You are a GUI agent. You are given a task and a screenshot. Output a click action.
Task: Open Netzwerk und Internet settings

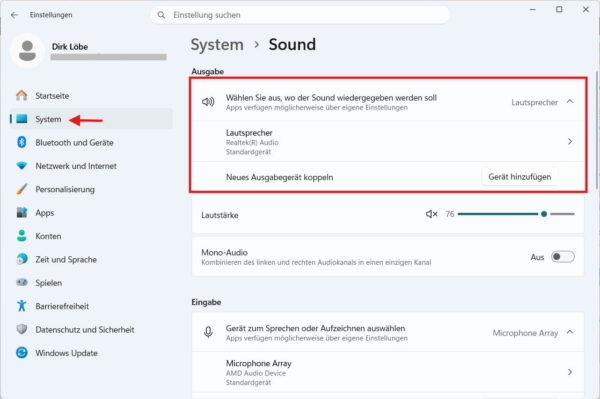point(91,166)
